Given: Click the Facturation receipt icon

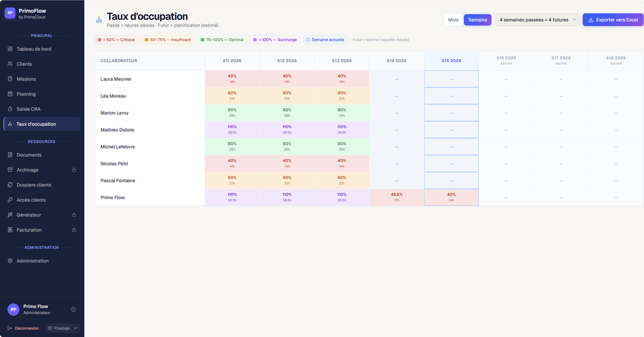Looking at the screenshot, I should 10,230.
